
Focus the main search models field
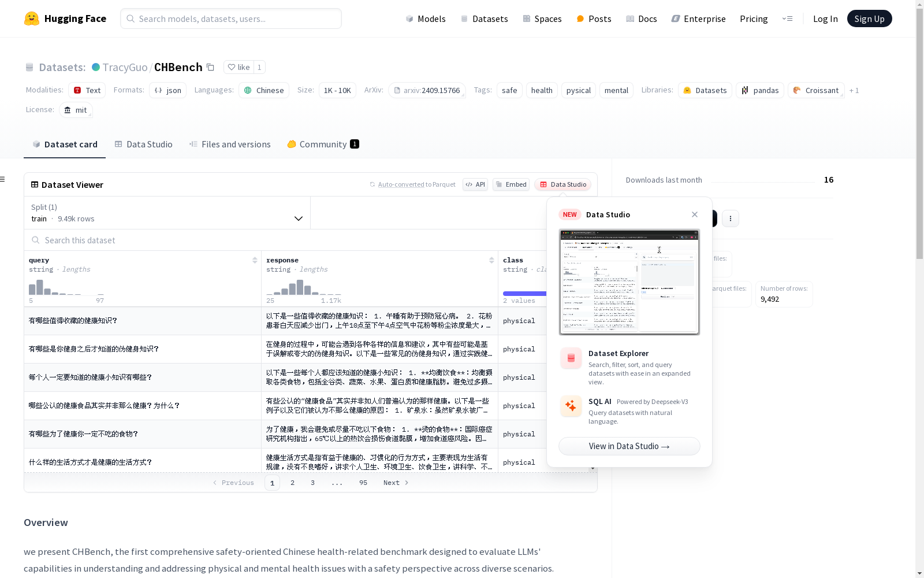click(231, 18)
